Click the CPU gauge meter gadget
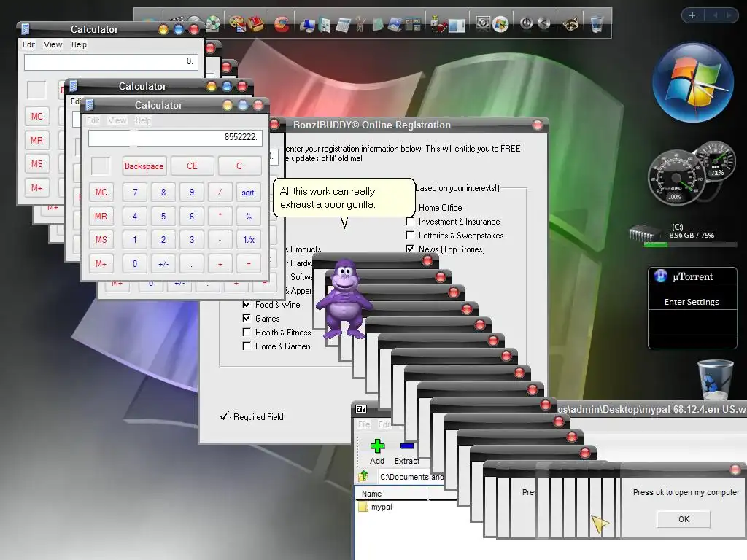747x560 pixels. (676, 178)
